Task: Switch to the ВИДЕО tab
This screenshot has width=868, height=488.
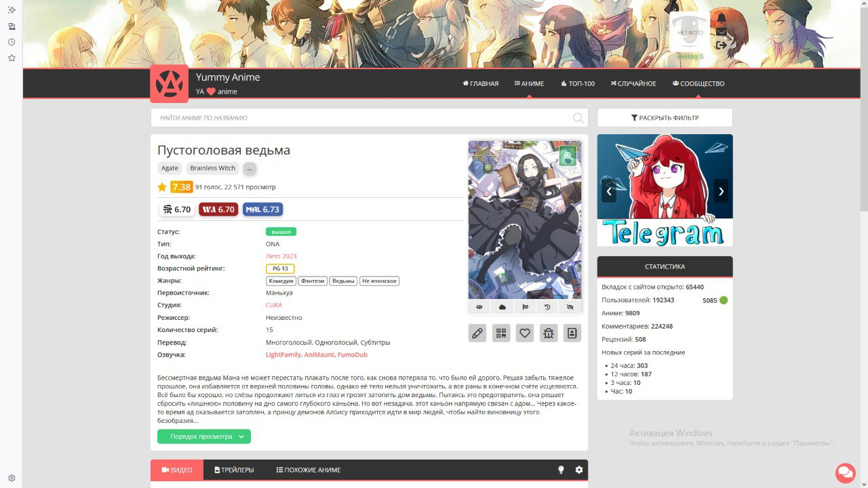Action: click(177, 470)
